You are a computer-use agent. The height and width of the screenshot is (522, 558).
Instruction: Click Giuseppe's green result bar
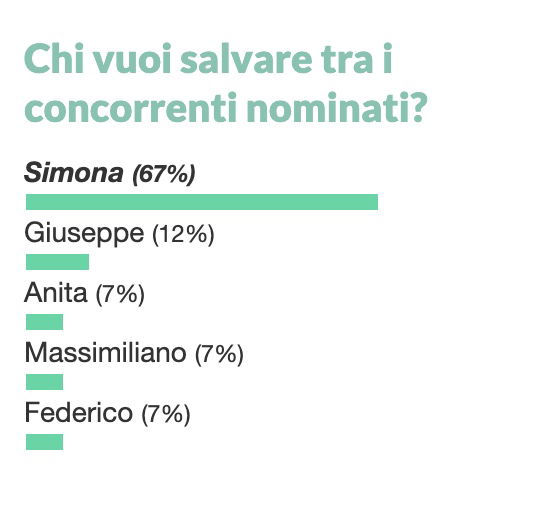tap(57, 262)
